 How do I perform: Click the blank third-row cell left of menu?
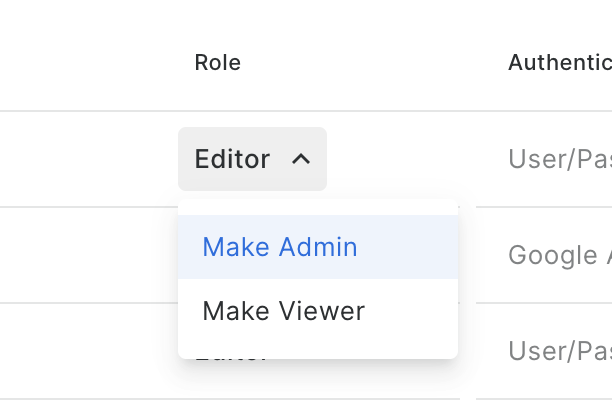tap(88, 351)
